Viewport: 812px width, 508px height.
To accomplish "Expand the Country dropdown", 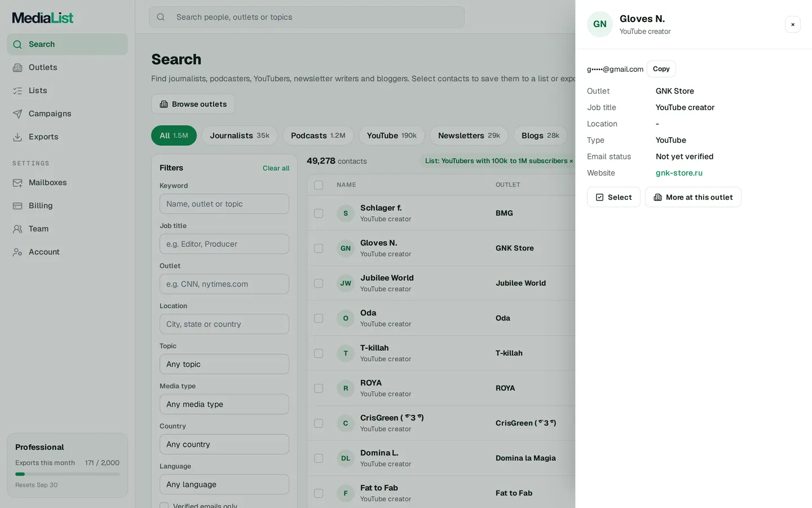I will point(224,444).
